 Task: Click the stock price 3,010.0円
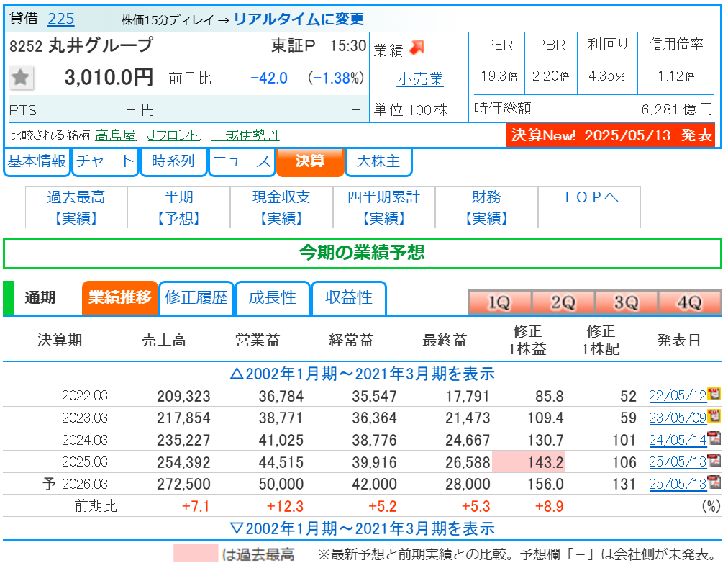tap(109, 77)
